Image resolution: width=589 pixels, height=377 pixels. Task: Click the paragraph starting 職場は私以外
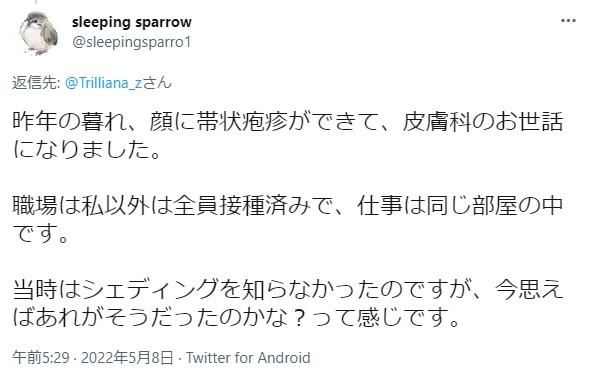[288, 219]
